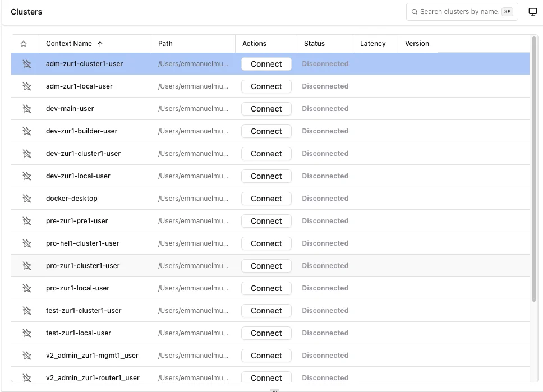543x392 pixels.
Task: Click the magnifier icon in the search box
Action: pyautogui.click(x=414, y=11)
